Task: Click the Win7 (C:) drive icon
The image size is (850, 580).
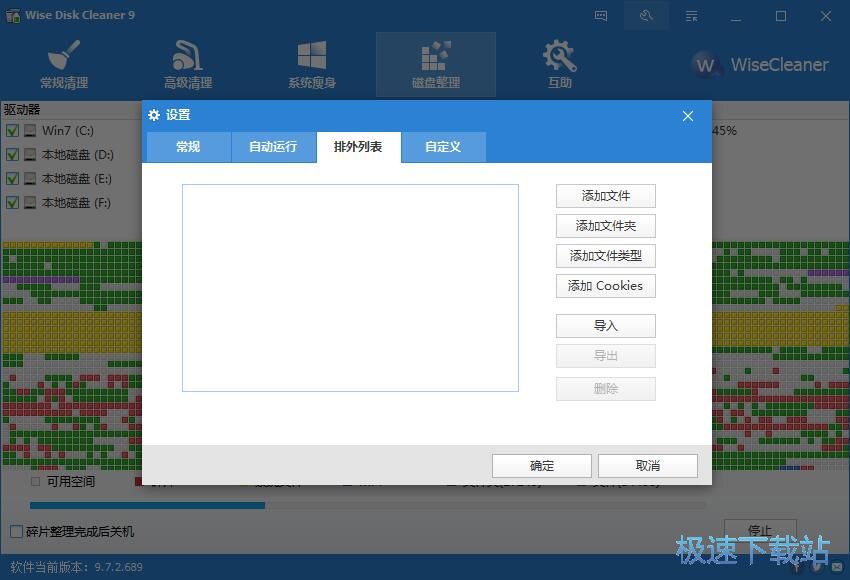Action: click(30, 131)
